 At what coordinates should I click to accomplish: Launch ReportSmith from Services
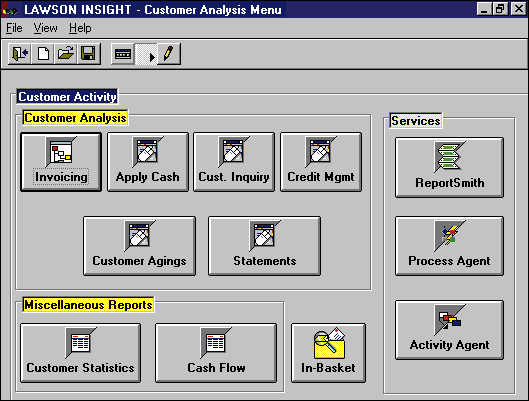449,167
